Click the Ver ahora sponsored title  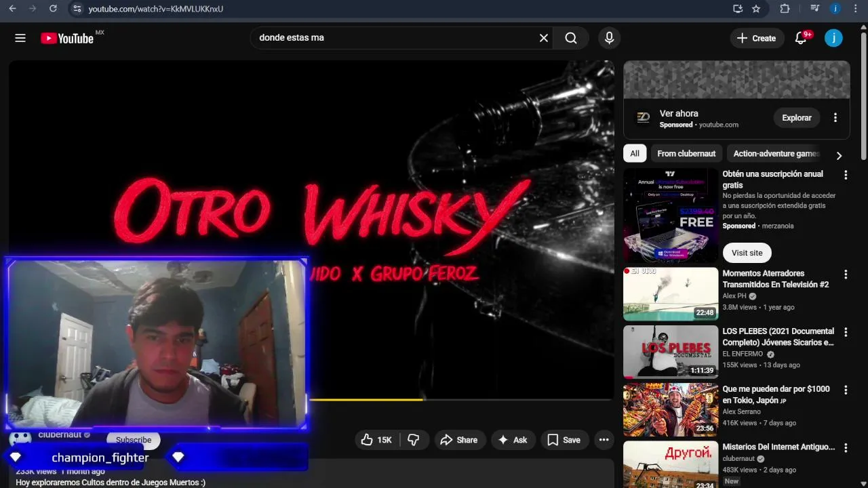click(x=679, y=113)
